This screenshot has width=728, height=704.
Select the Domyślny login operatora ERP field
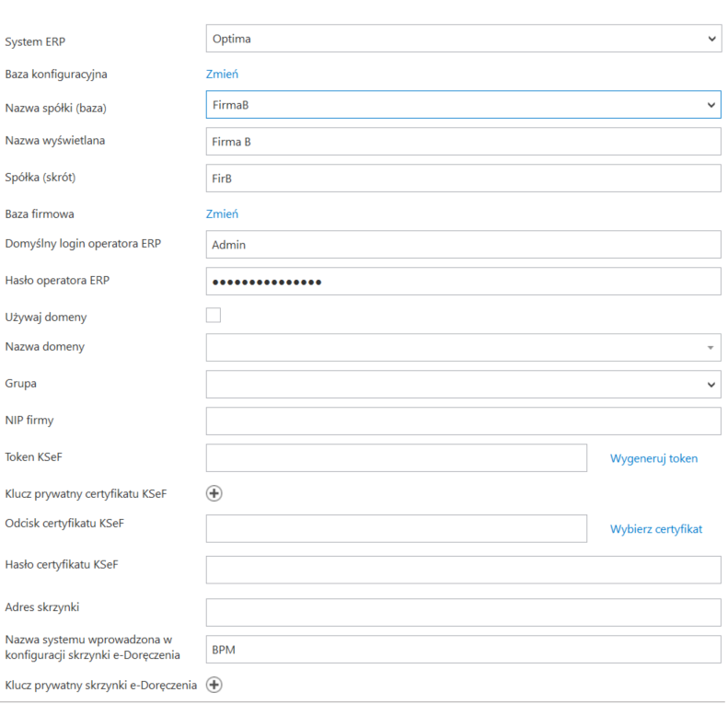[463, 245]
